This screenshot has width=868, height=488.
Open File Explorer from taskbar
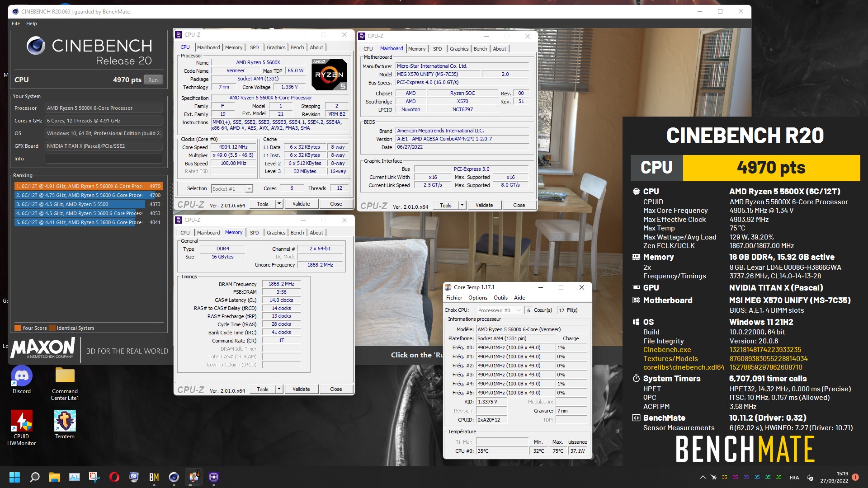[x=55, y=477]
